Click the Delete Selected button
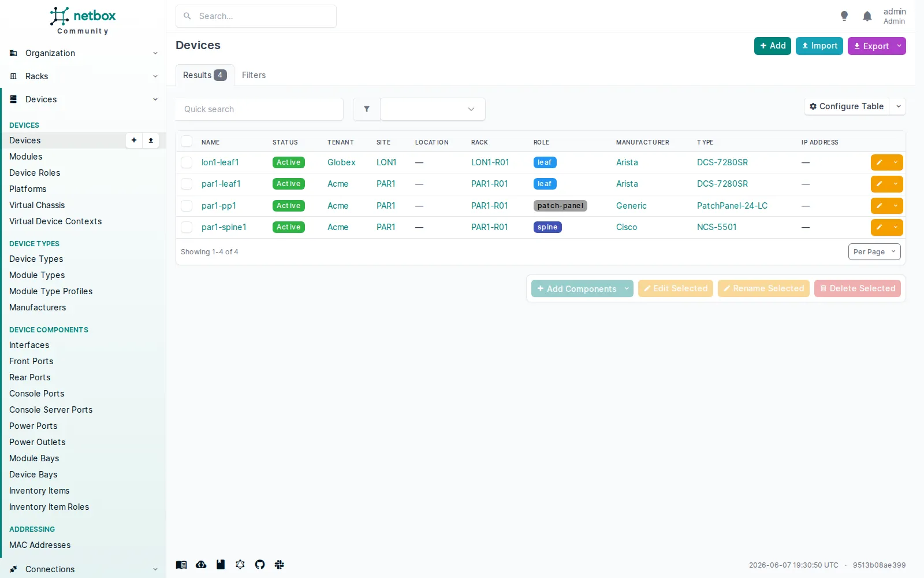This screenshot has width=924, height=578. [x=858, y=288]
